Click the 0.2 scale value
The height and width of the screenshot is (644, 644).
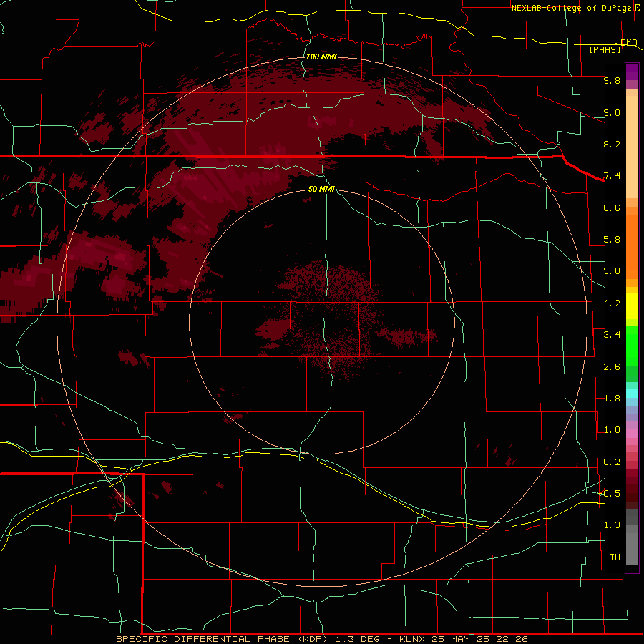[x=612, y=462]
